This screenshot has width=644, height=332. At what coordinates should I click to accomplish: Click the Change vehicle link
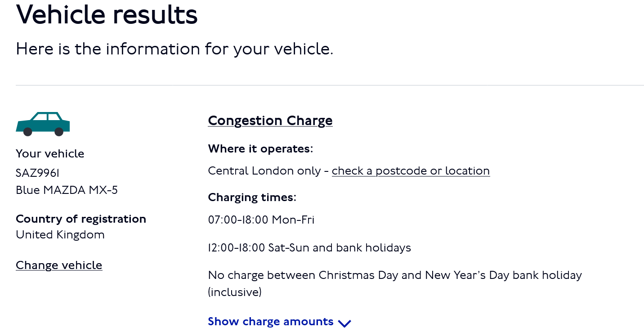tap(59, 265)
